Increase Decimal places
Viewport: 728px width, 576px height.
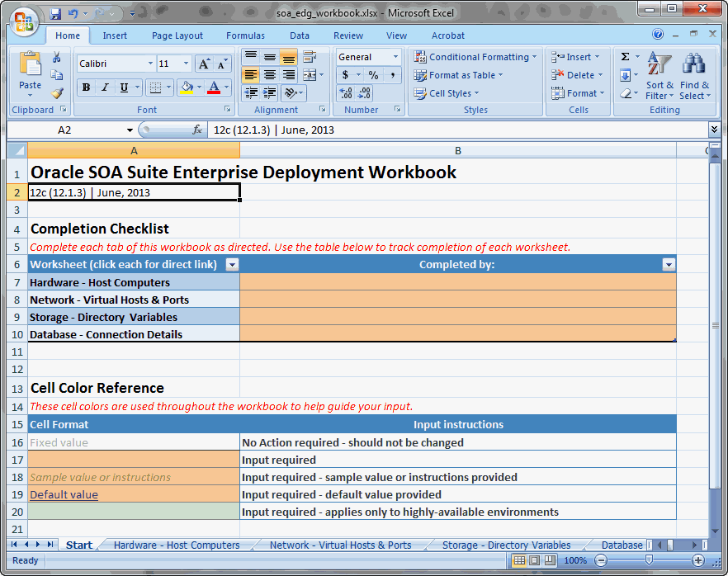pyautogui.click(x=346, y=92)
